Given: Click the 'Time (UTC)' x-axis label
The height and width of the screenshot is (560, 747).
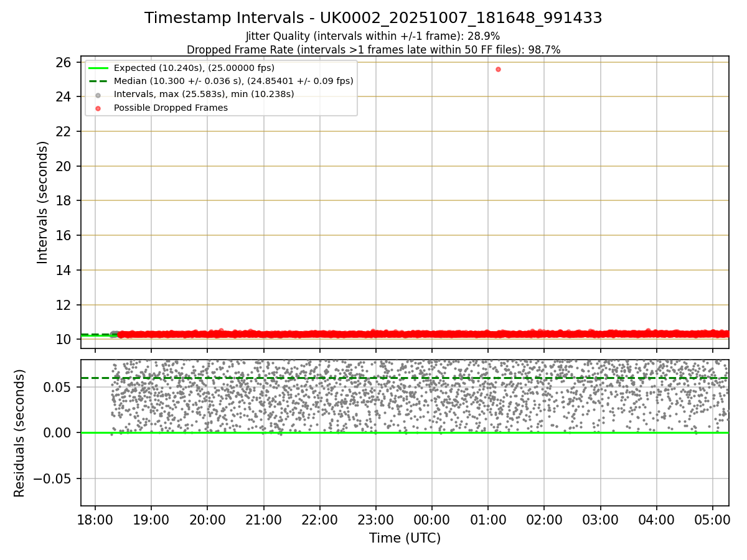Looking at the screenshot, I should pyautogui.click(x=405, y=538).
